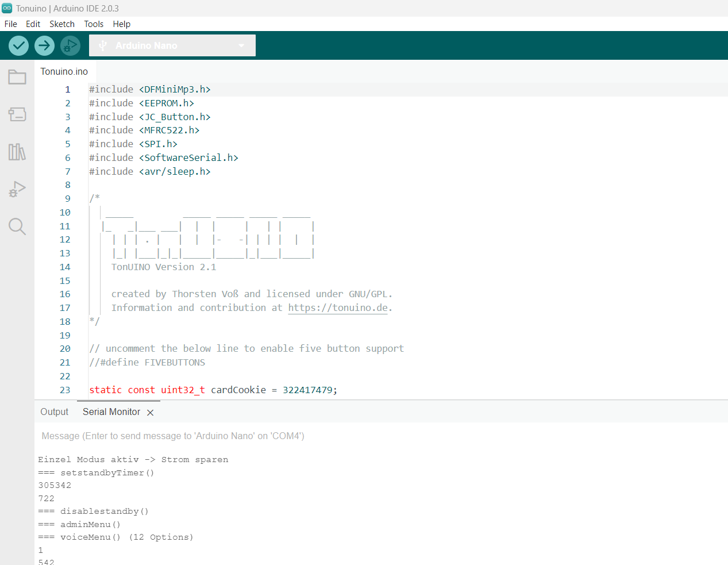Open the Help menu

coord(121,24)
